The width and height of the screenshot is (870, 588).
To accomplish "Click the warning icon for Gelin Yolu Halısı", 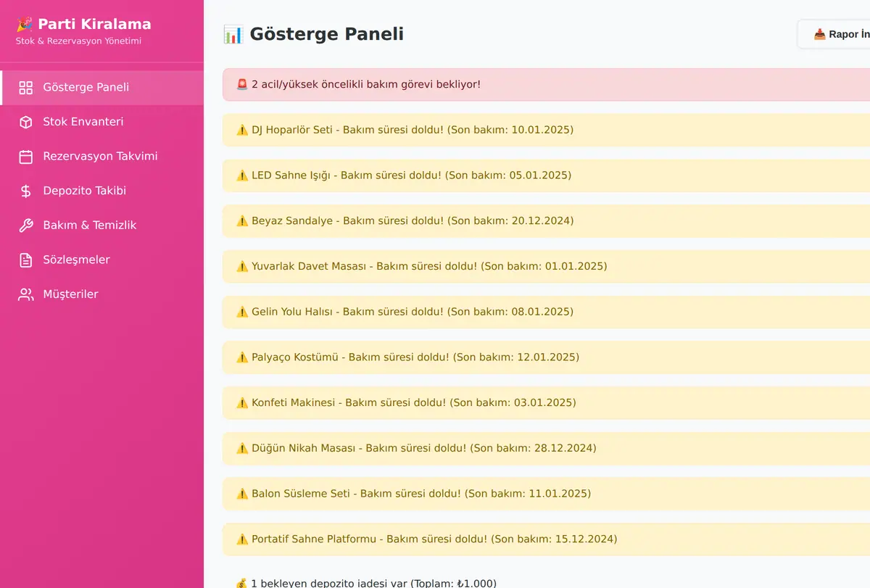I will [242, 312].
